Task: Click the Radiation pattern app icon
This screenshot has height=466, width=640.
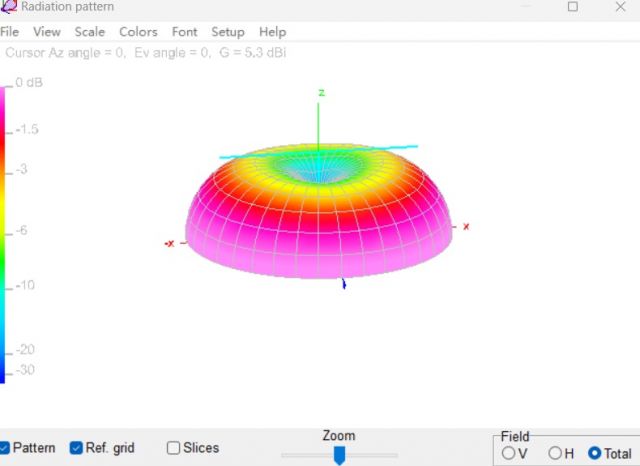Action: pos(8,7)
